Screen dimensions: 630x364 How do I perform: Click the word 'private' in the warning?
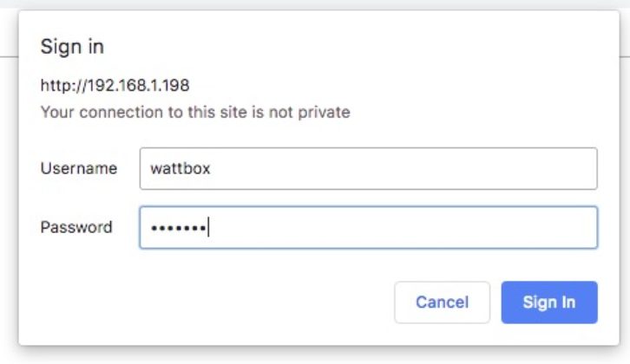[324, 113]
